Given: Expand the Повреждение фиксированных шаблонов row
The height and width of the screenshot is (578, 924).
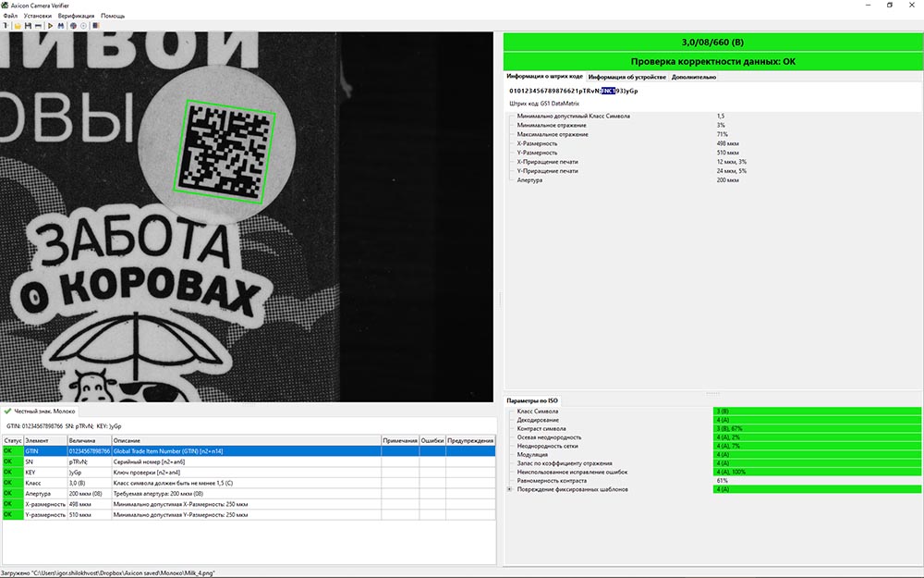Looking at the screenshot, I should pos(509,489).
